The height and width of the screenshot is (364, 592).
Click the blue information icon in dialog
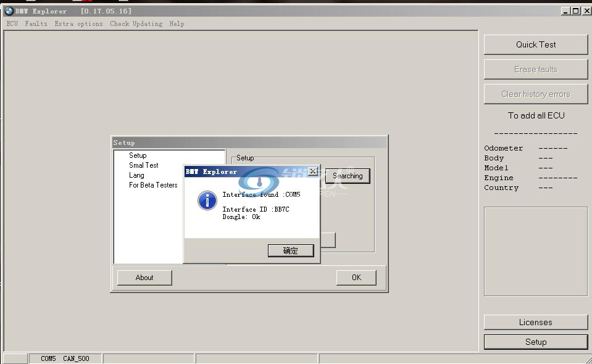[x=207, y=201]
